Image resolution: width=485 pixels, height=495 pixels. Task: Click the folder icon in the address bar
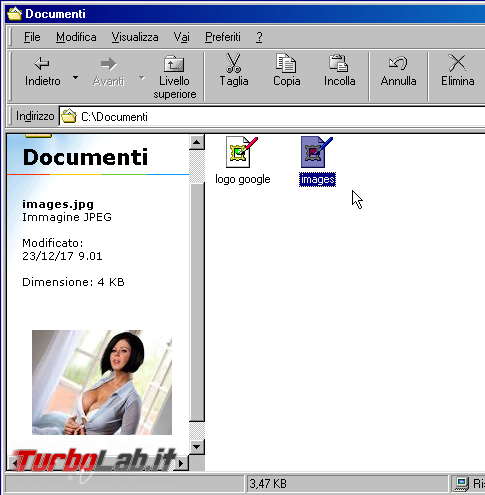[x=69, y=116]
